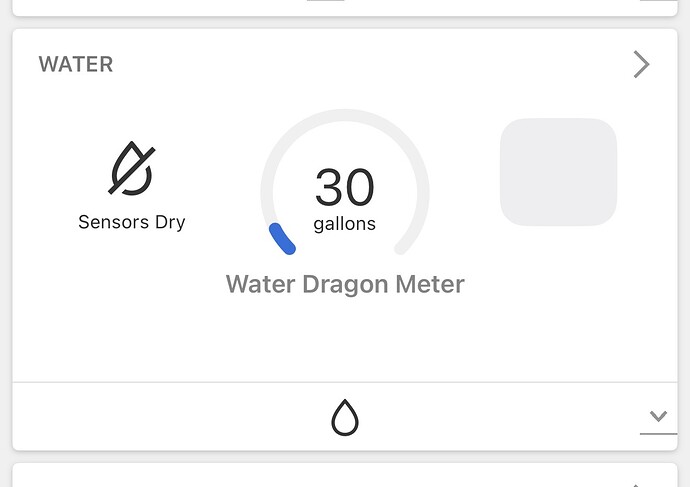The image size is (690, 487).
Task: Tap the 30 gallons reading
Action: click(x=345, y=199)
